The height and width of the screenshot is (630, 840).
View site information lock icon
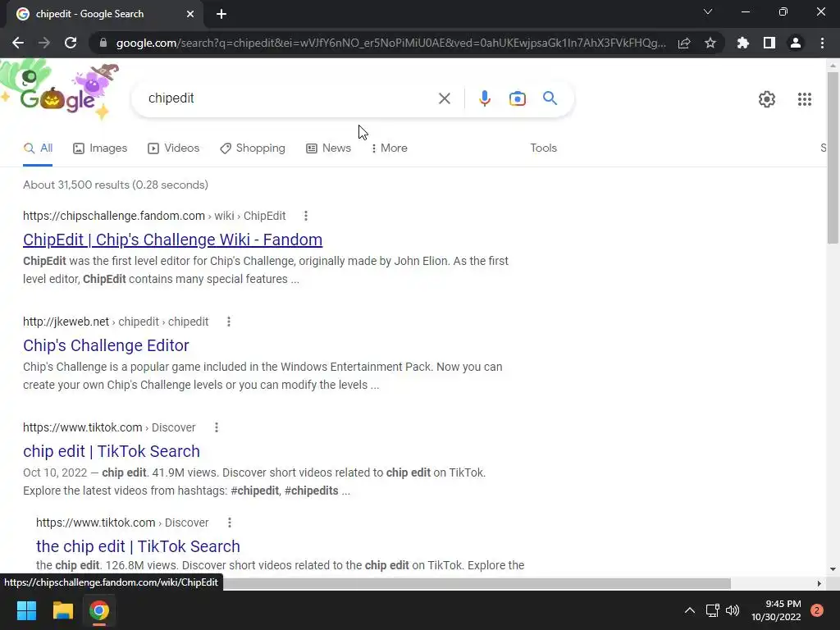pyautogui.click(x=103, y=43)
